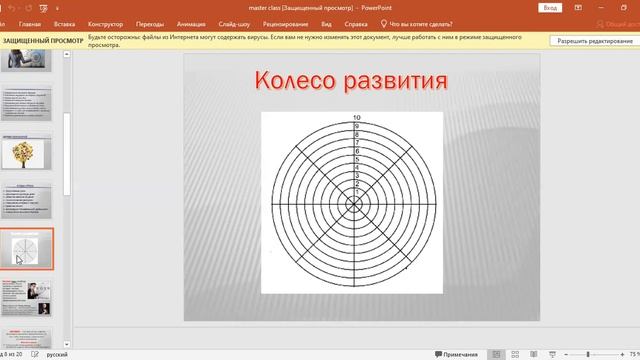Screen dimensions: 640x360
Task: Click the lightbulb Tell Me icon
Action: click(384, 24)
